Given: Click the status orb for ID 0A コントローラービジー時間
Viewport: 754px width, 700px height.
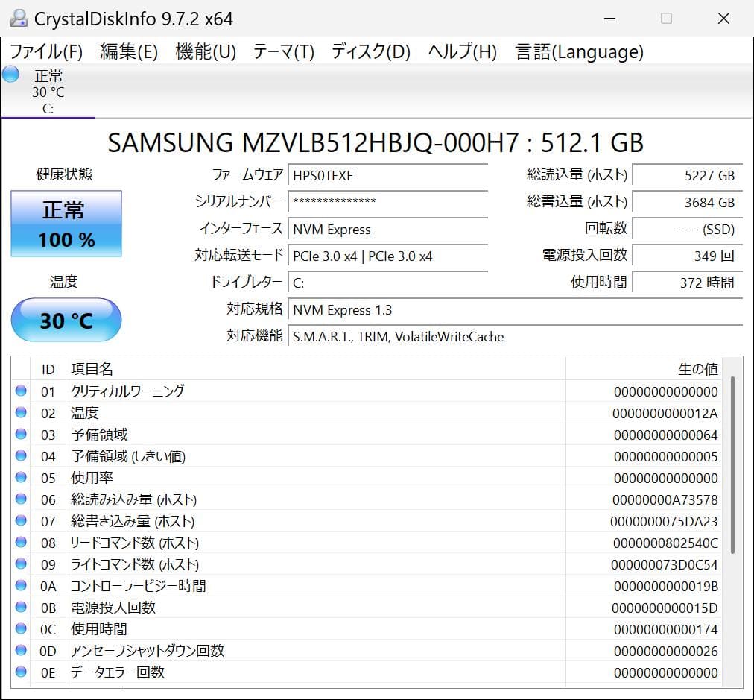Looking at the screenshot, I should 21,585.
